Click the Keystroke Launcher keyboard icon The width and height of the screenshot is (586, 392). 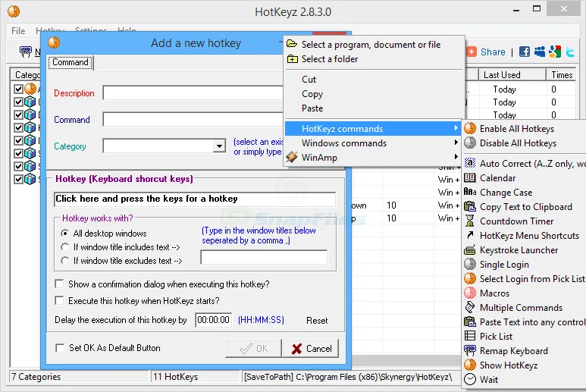tap(470, 250)
